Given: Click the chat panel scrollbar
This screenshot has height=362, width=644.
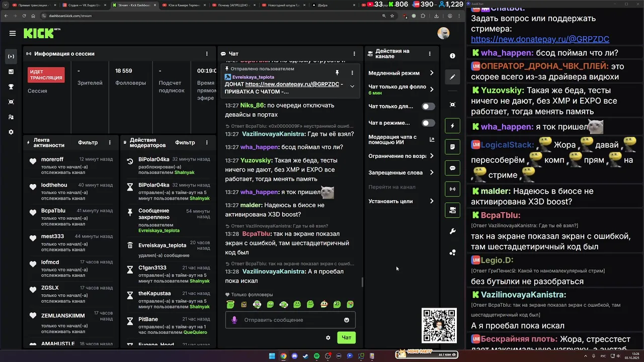Looking at the screenshot, I should pyautogui.click(x=362, y=283).
